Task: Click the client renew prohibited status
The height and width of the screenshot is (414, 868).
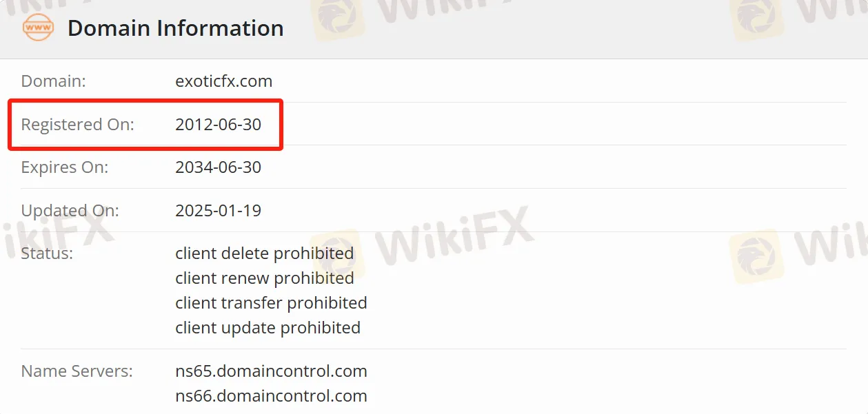Action: click(x=264, y=278)
